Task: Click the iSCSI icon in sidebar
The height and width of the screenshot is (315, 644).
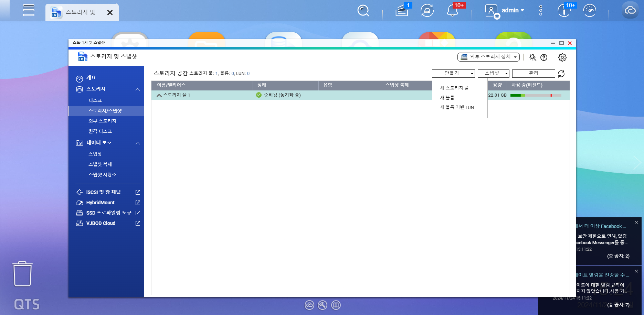Action: [x=80, y=192]
